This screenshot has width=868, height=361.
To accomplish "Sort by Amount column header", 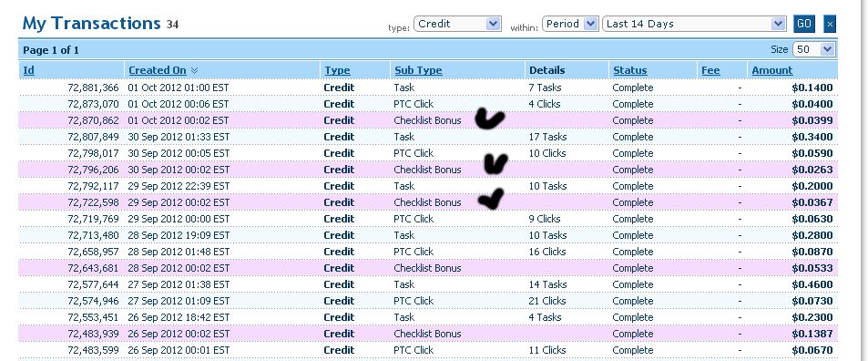I will [x=771, y=70].
